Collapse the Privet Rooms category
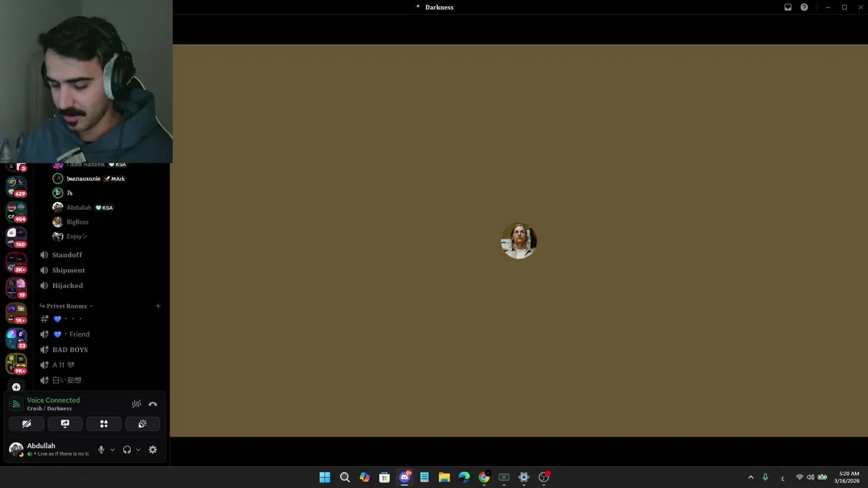 point(66,306)
